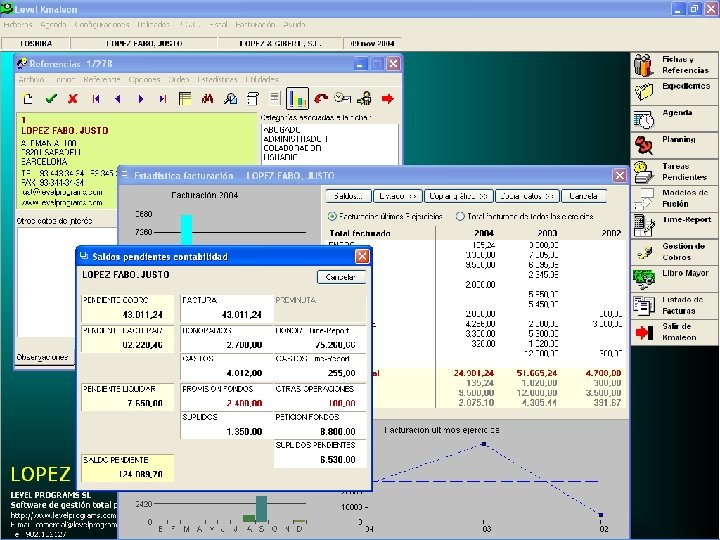720x540 pixels.
Task: Click Cancelar in Saldos pendientes dialog
Action: pyautogui.click(x=341, y=277)
